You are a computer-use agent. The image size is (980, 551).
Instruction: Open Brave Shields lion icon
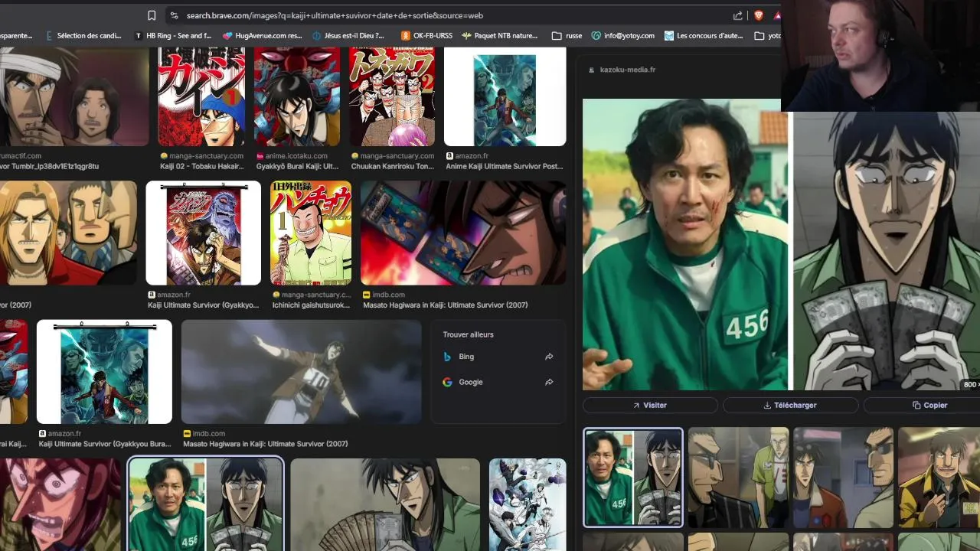759,15
